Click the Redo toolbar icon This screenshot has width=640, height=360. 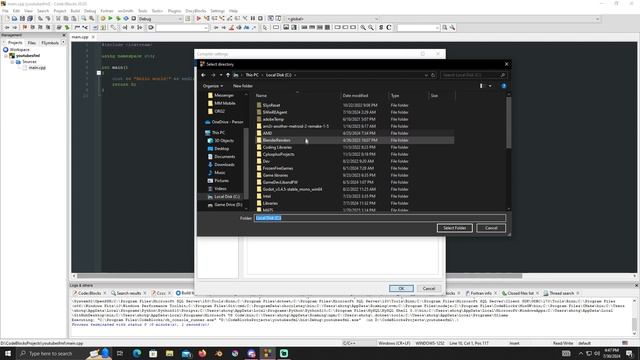pos(48,19)
